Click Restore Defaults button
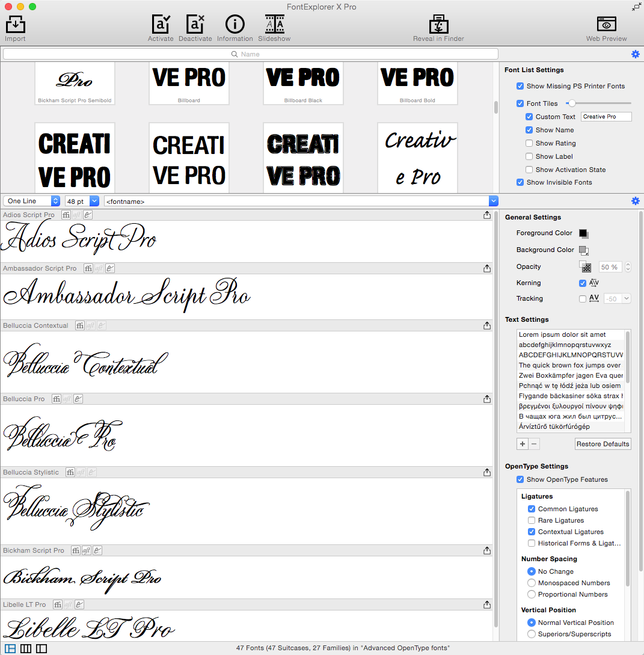Viewport: 644px width, 655px height. click(x=603, y=444)
